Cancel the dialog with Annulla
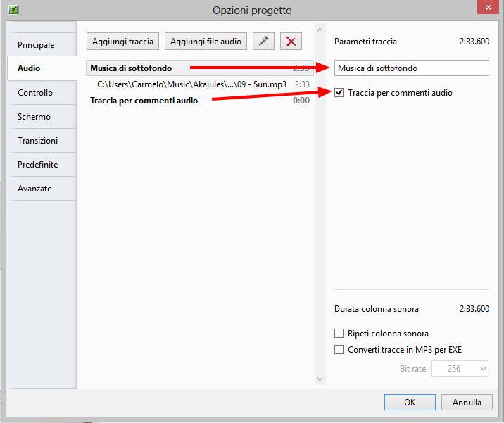Screen dimensions: 504x423 (467, 403)
